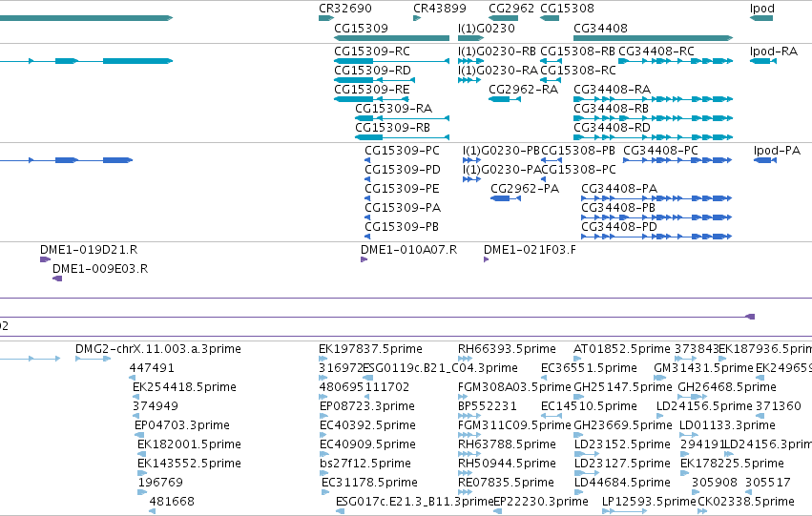
Task: Click EST GH26468.5prime
Action: click(693, 397)
